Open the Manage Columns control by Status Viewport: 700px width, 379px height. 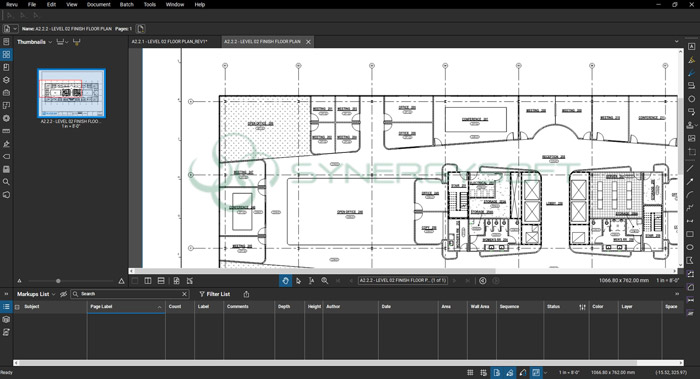[583, 307]
